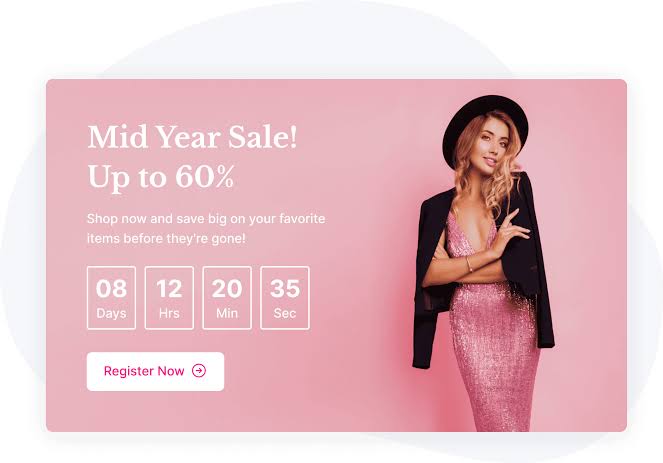Click the Mid Year Sale! heading
This screenshot has width=663, height=463.
tap(192, 137)
